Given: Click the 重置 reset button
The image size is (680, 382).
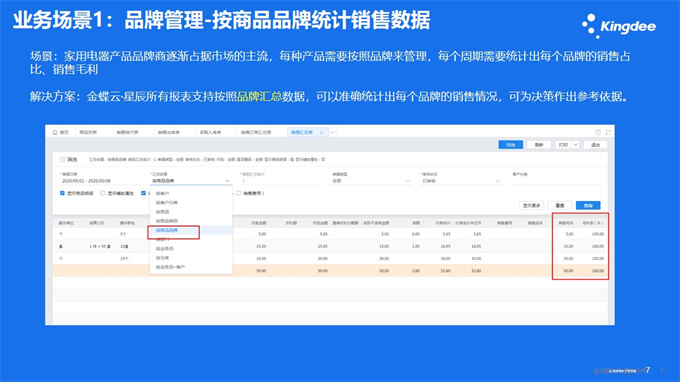Looking at the screenshot, I should coord(560,206).
